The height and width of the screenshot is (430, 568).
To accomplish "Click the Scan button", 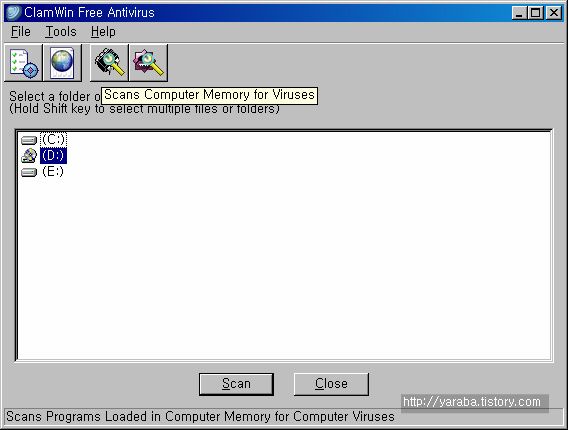I will 236,384.
